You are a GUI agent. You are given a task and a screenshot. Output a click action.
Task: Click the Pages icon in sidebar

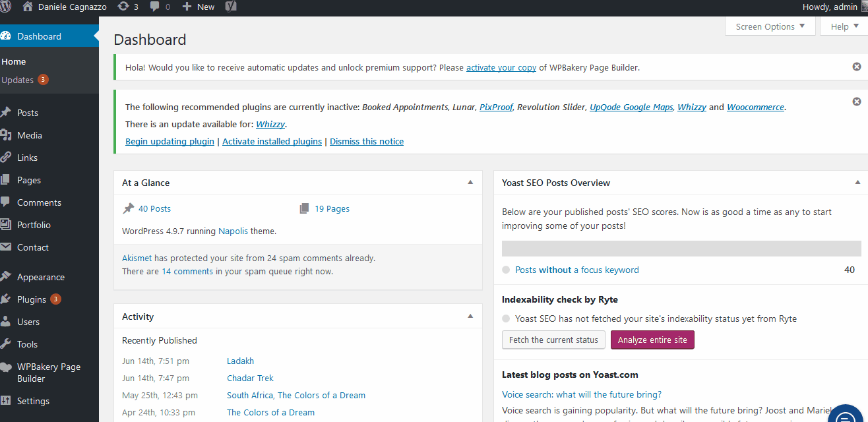click(5, 180)
